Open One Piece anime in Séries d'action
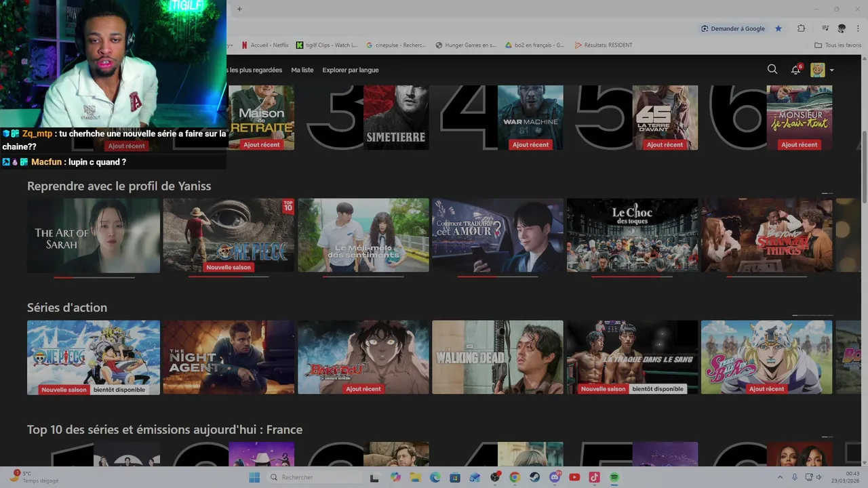 pyautogui.click(x=94, y=357)
